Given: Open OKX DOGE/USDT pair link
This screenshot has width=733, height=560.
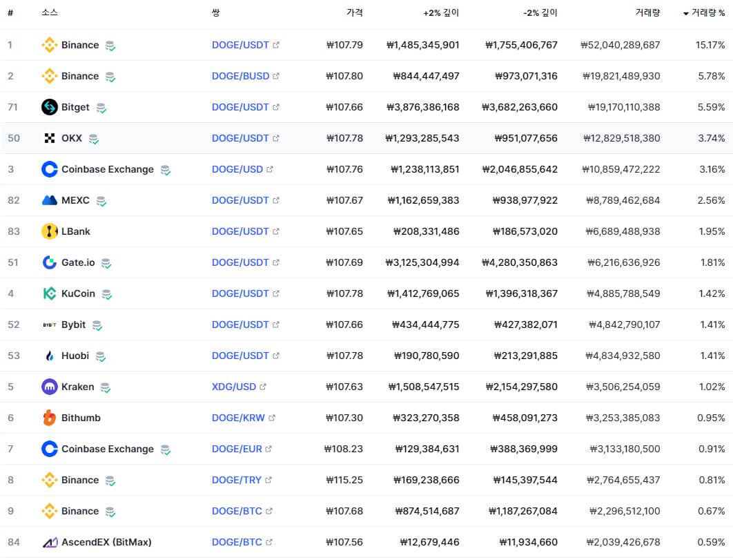Looking at the screenshot, I should [x=240, y=138].
